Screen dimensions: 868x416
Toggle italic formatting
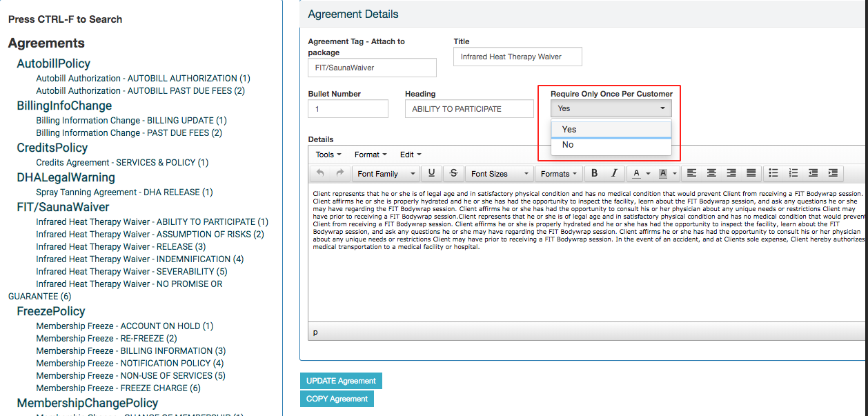coord(614,173)
